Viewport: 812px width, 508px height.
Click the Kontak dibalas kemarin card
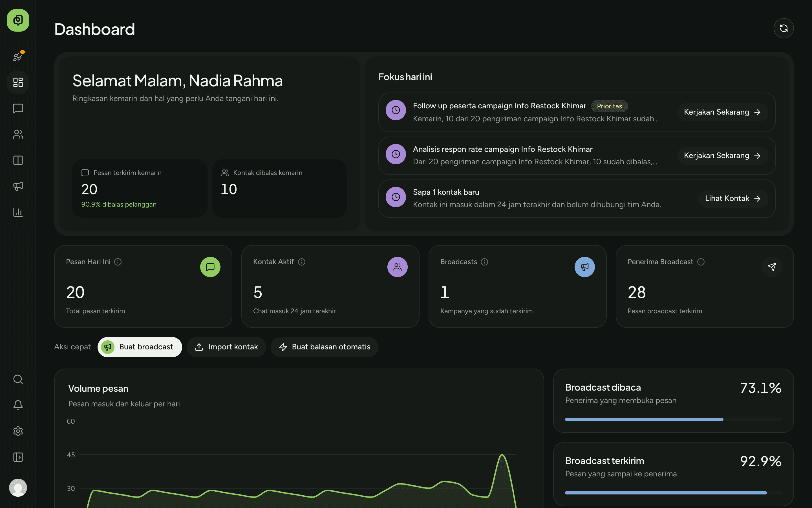click(x=279, y=189)
